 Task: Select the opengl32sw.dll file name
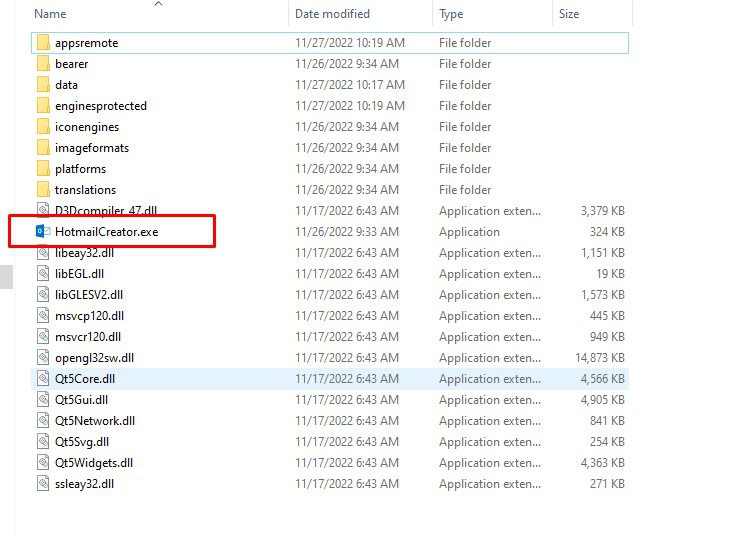point(94,359)
